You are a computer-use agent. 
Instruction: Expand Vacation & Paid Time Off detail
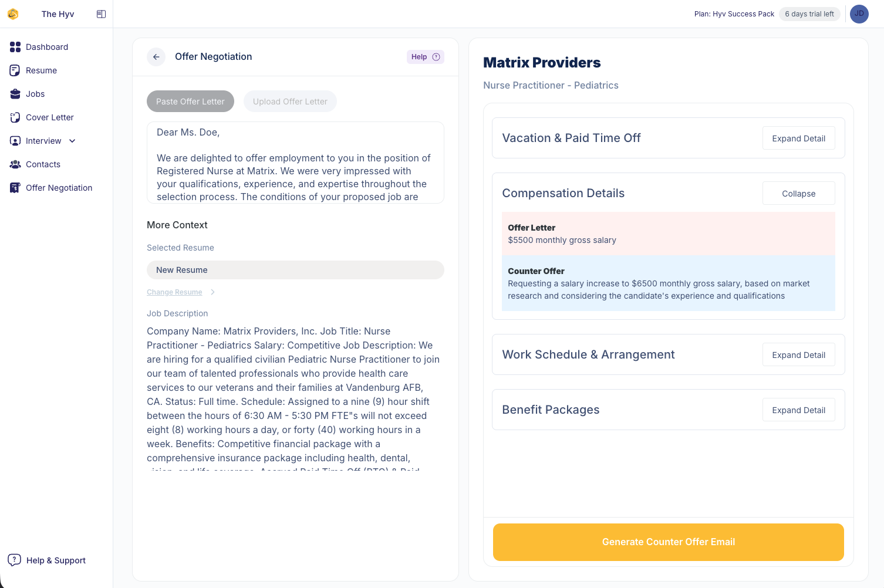click(798, 138)
